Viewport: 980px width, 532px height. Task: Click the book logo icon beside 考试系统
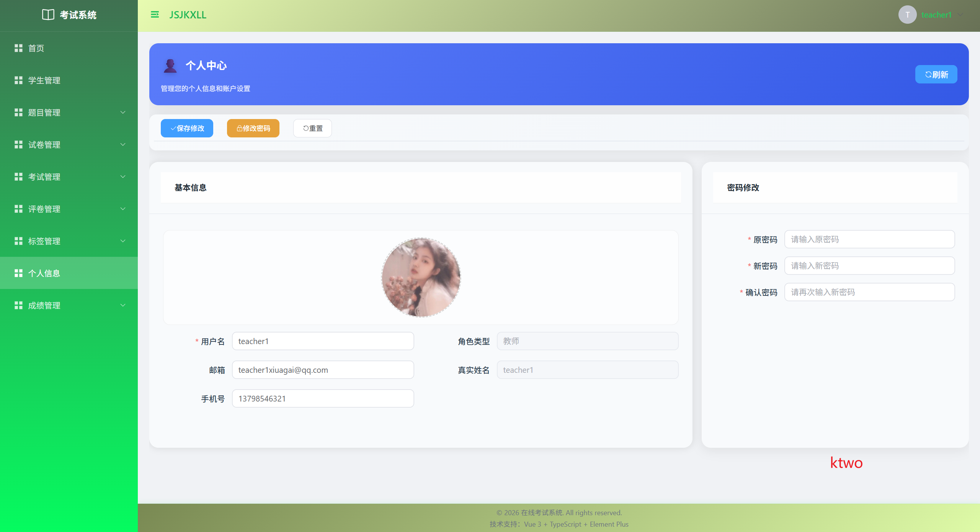pos(48,15)
